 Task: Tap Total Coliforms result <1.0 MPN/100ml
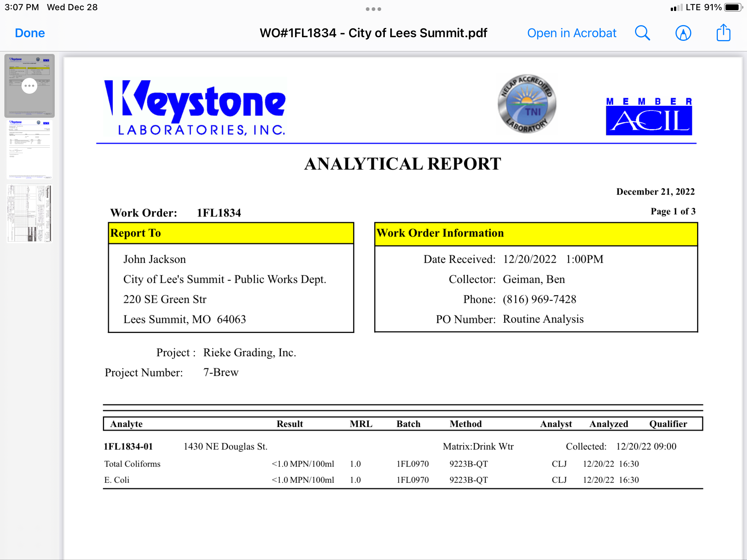pos(303,464)
